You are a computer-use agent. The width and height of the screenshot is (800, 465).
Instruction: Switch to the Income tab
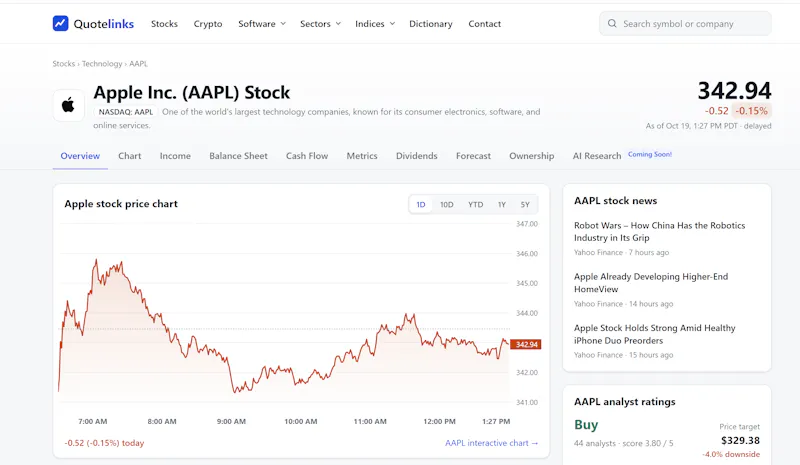point(175,156)
